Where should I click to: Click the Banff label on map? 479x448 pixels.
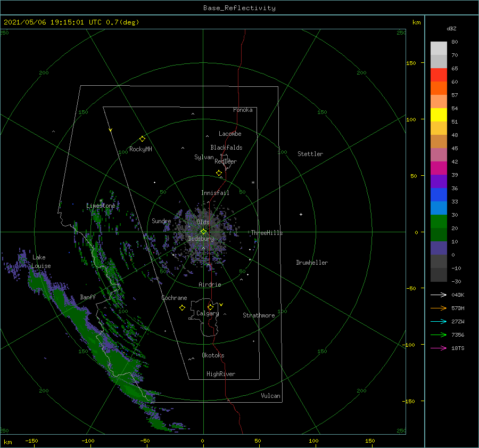(88, 297)
